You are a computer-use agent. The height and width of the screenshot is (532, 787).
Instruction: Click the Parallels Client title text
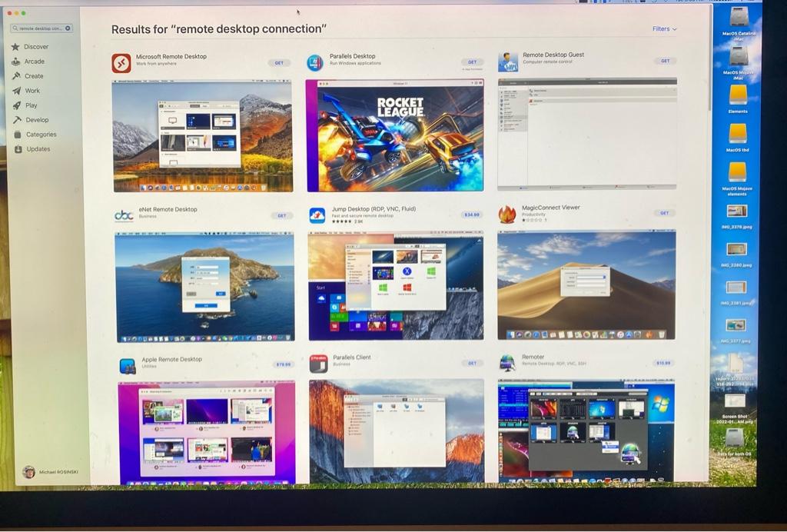(x=352, y=357)
